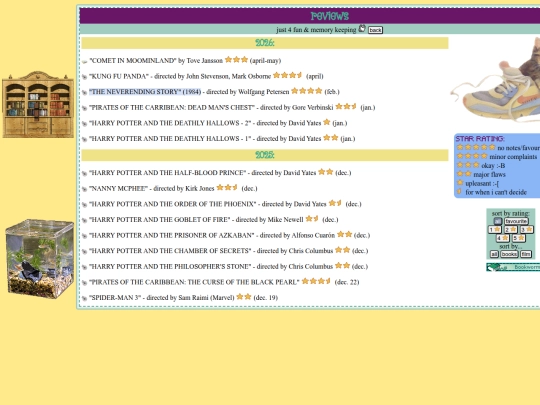Click 'HARRY POTTER AND THE GOBLET OF FIRE'
This screenshot has width=540, height=405.
point(160,220)
